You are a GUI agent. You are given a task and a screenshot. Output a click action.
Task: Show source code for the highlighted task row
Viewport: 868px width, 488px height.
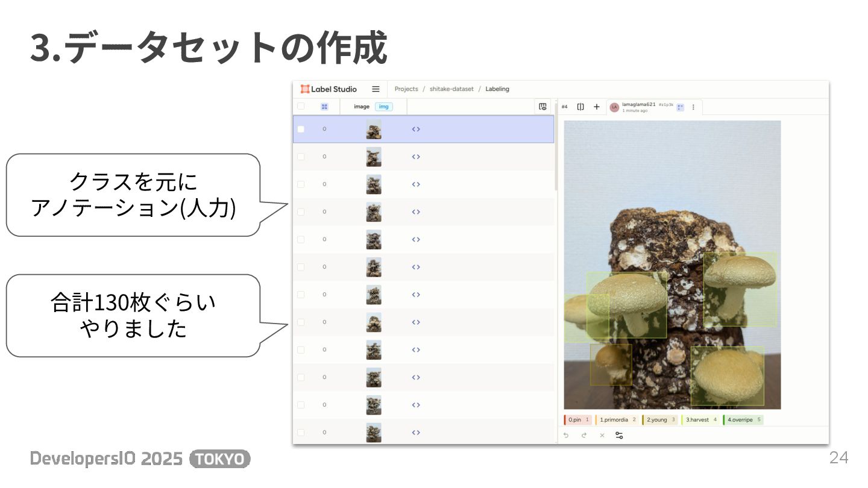(416, 129)
